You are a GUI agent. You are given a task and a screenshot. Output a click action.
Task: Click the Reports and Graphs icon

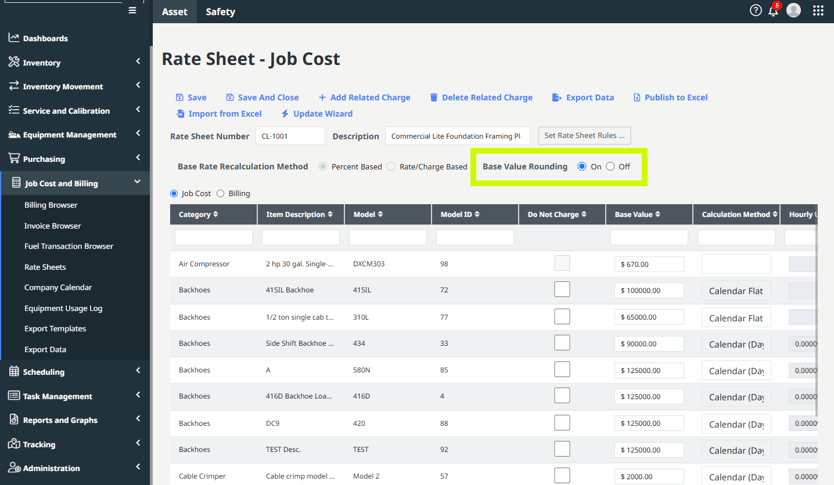click(14, 419)
